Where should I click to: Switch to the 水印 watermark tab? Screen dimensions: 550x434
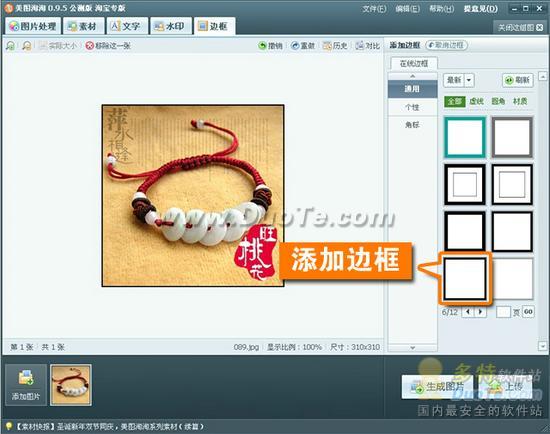pos(171,26)
